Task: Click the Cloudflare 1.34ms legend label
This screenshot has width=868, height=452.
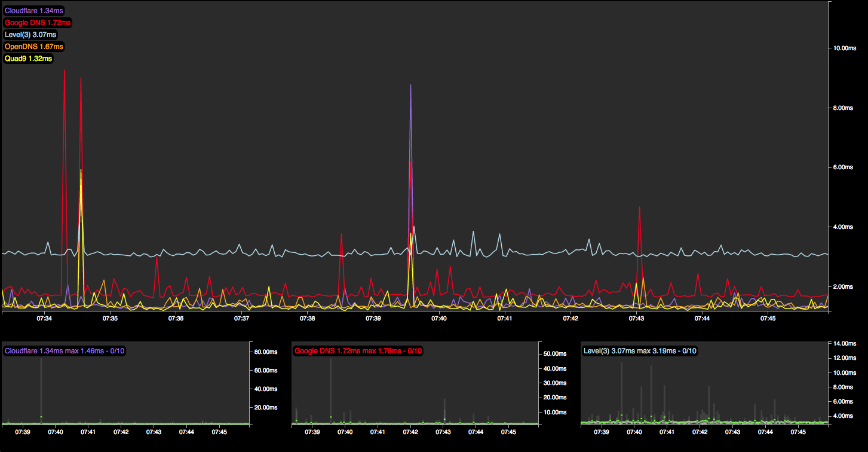Action: (34, 11)
